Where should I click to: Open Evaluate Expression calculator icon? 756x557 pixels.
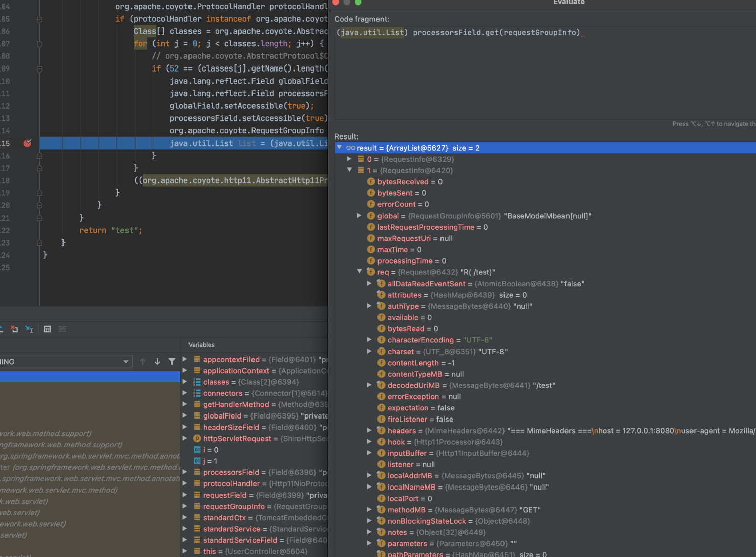(47, 329)
